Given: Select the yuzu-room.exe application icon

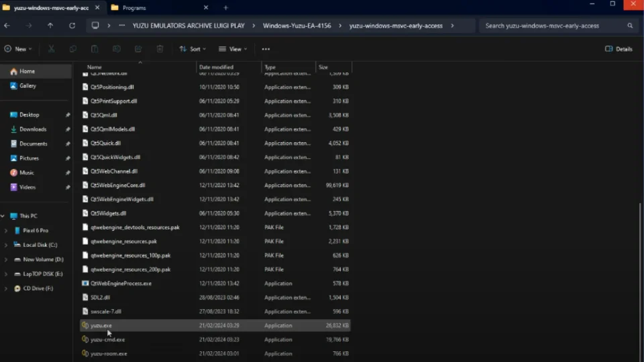Looking at the screenshot, I should click(85, 353).
